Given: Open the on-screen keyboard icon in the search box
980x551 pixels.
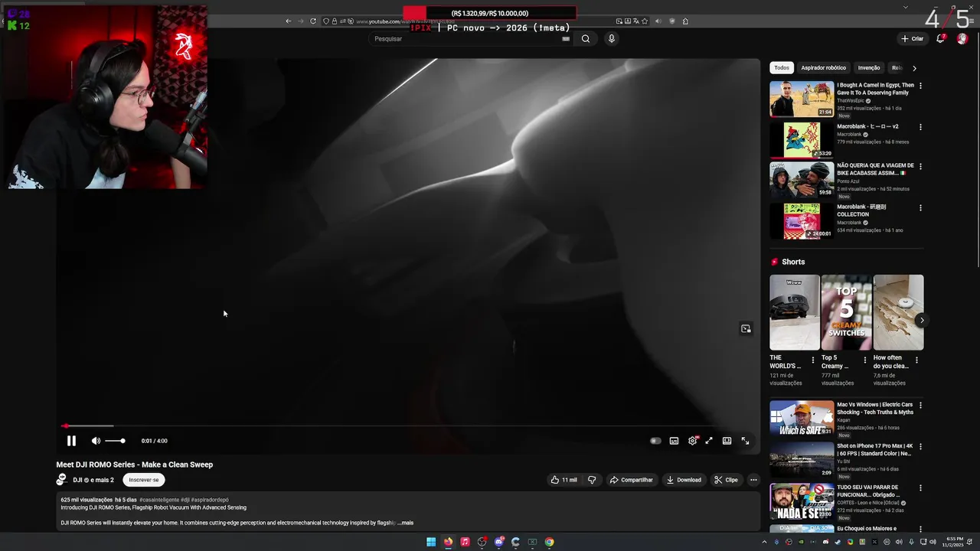Looking at the screenshot, I should pyautogui.click(x=566, y=39).
